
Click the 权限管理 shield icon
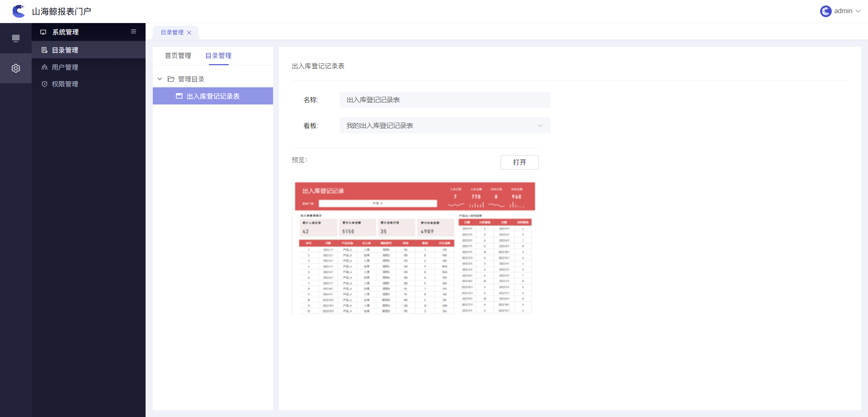click(44, 84)
